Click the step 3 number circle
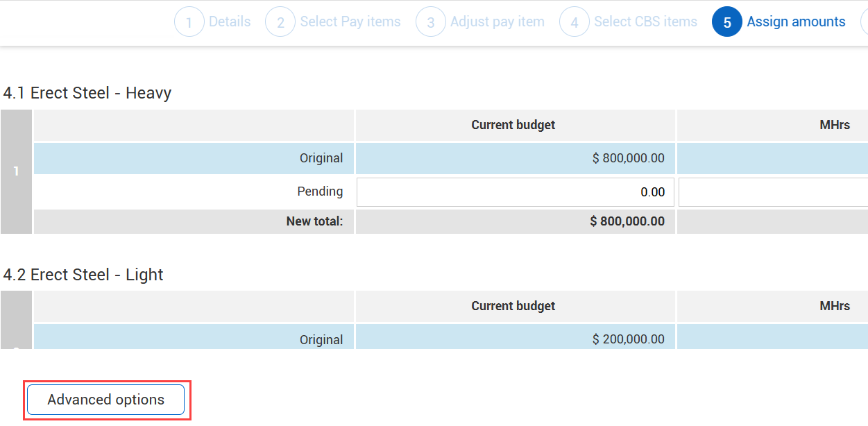The height and width of the screenshot is (426, 868). click(x=430, y=22)
